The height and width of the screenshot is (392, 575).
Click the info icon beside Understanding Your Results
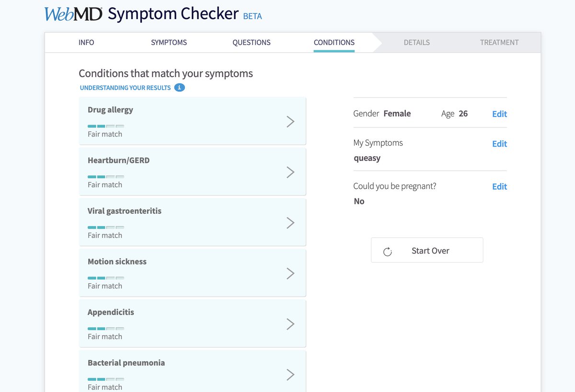click(179, 88)
